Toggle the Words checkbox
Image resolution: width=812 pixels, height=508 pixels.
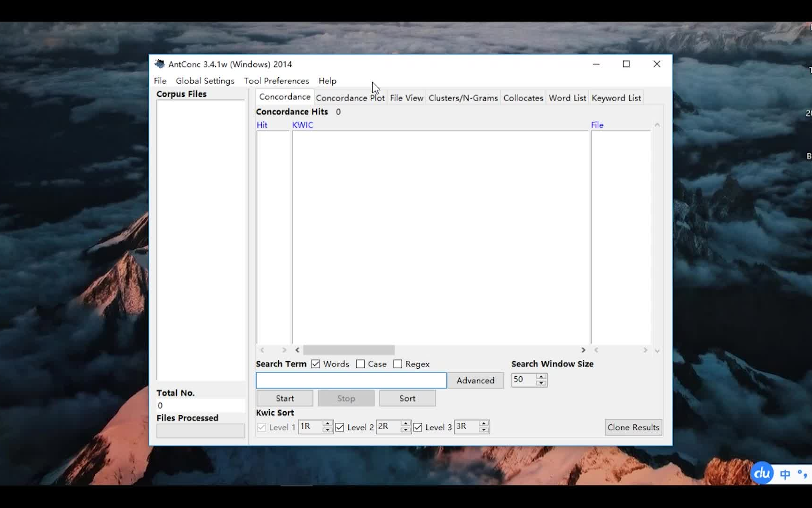click(316, 364)
